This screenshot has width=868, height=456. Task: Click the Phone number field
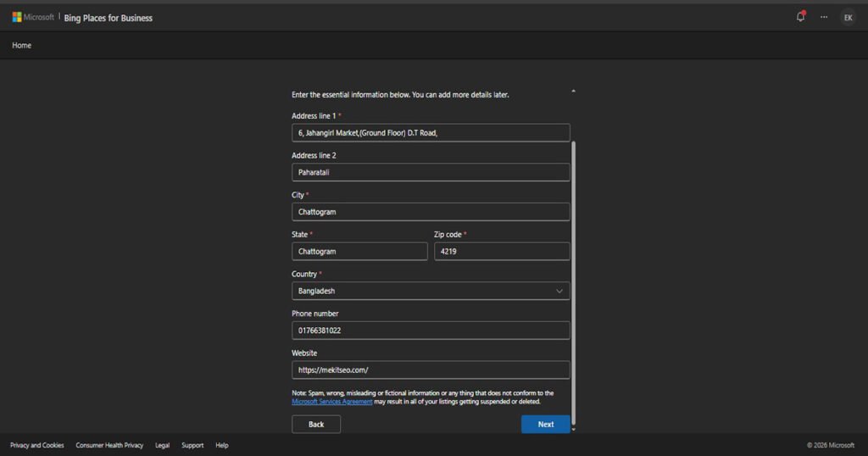pyautogui.click(x=431, y=331)
